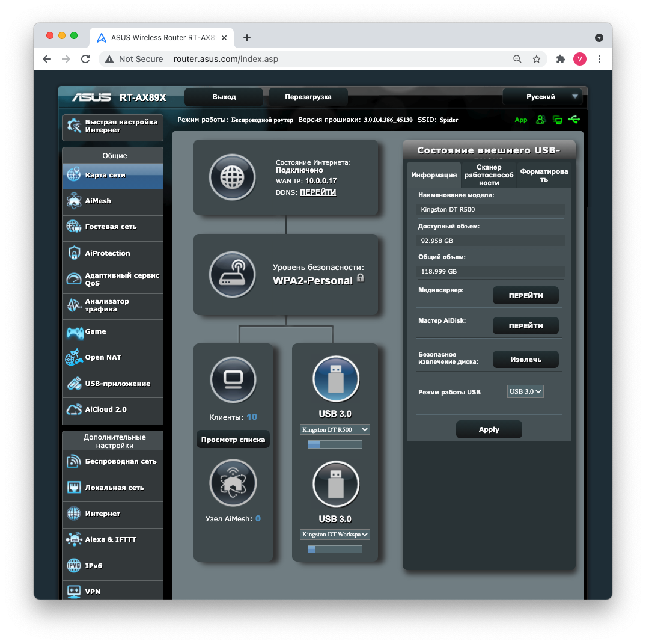Click usage bar under Kingston DT R500

click(x=335, y=444)
